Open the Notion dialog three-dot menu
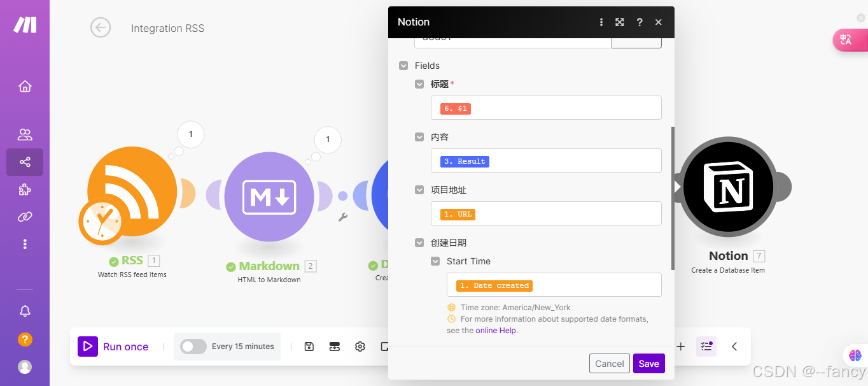The image size is (868, 386). click(601, 22)
